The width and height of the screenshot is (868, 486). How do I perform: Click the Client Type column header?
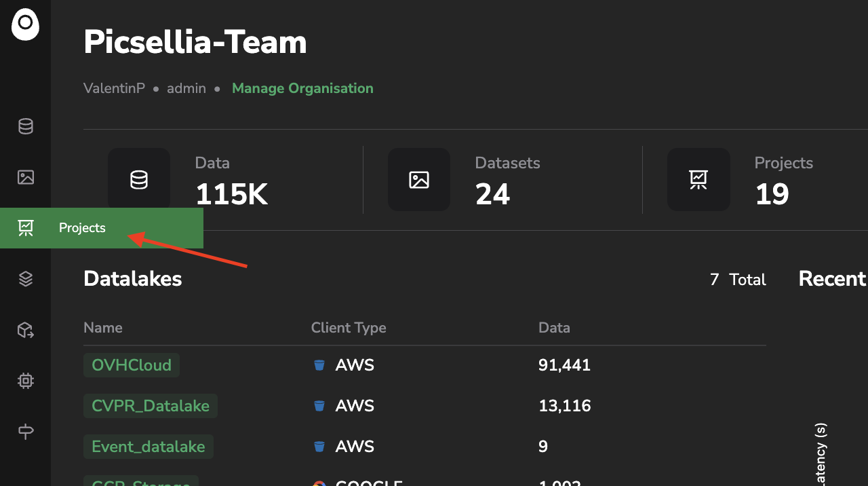click(x=349, y=328)
